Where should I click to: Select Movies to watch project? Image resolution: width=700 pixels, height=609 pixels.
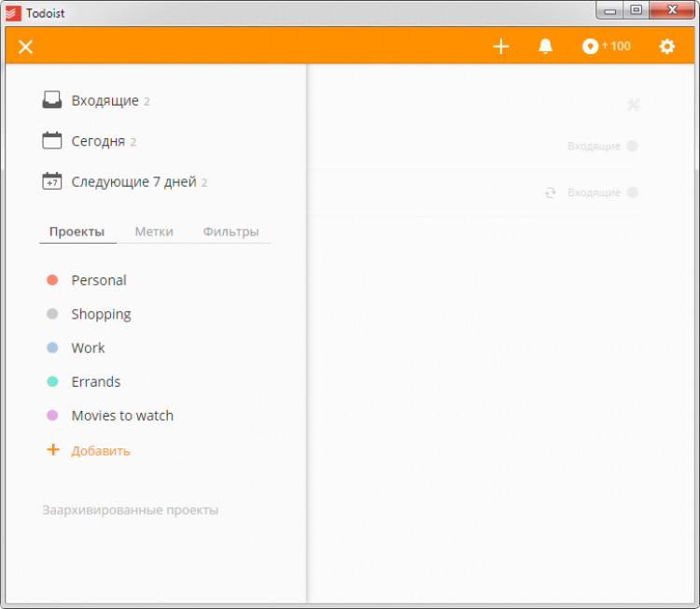click(122, 416)
